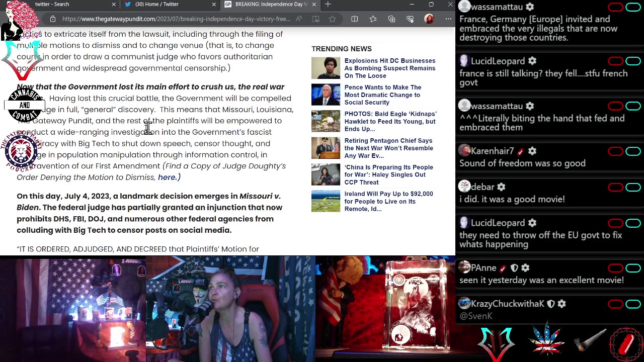Image resolution: width=644 pixels, height=362 pixels.
Task: Click the red pill circle icon
Action: pos(626,344)
